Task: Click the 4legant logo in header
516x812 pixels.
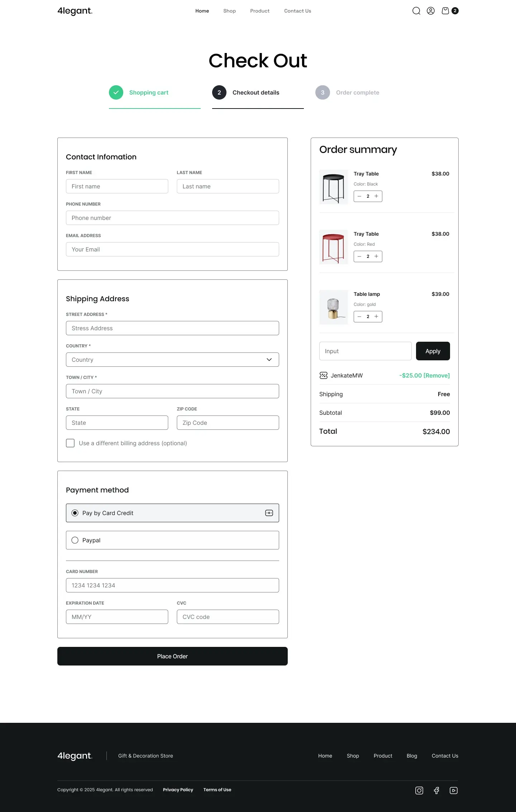Action: pyautogui.click(x=75, y=11)
